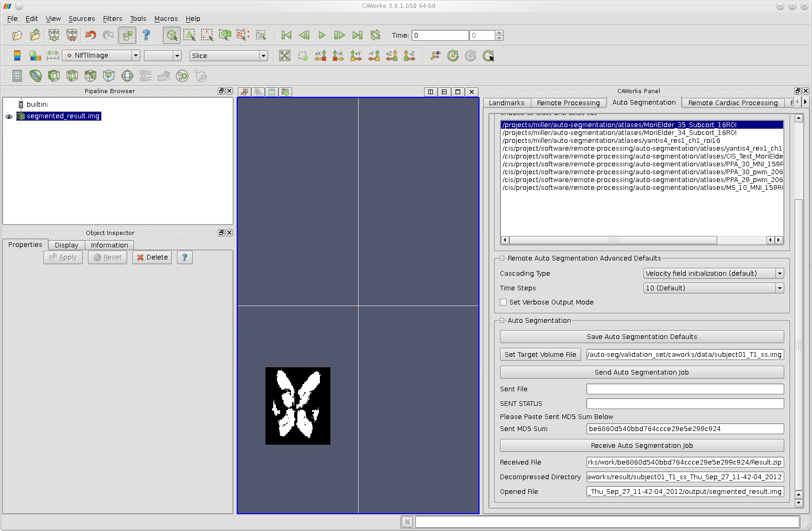Click the Undo arrow icon
This screenshot has width=812, height=531.
click(91, 36)
